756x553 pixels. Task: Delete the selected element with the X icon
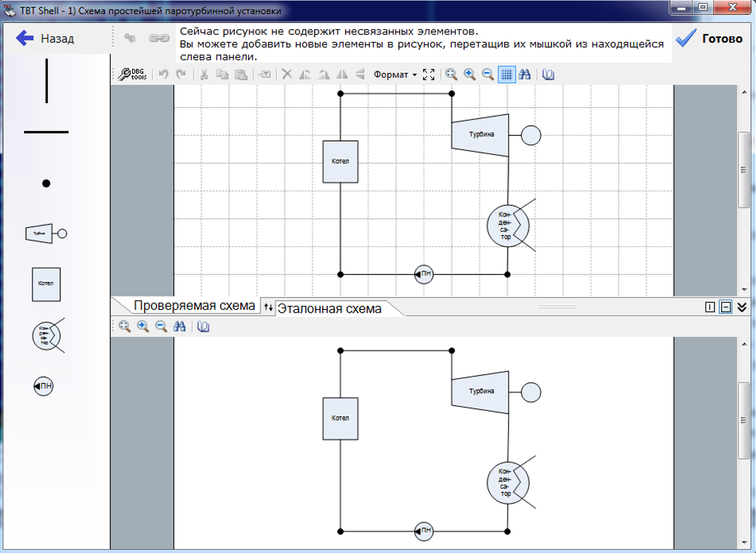pyautogui.click(x=287, y=74)
